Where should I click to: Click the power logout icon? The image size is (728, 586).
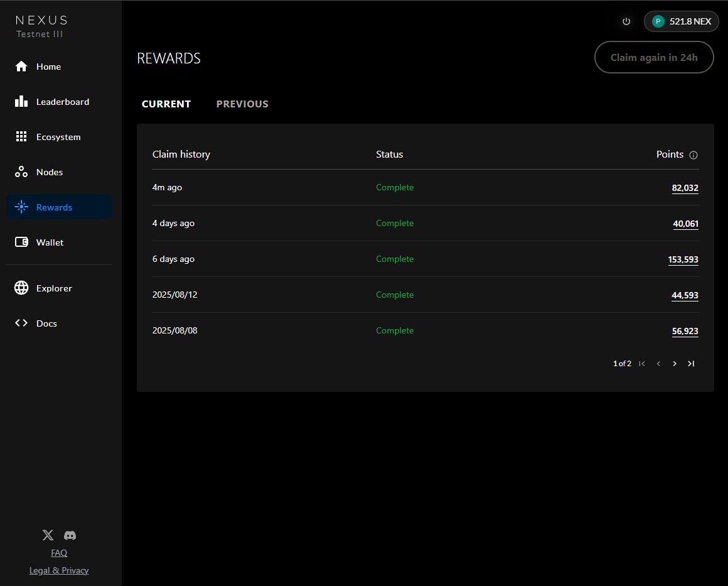pos(626,21)
